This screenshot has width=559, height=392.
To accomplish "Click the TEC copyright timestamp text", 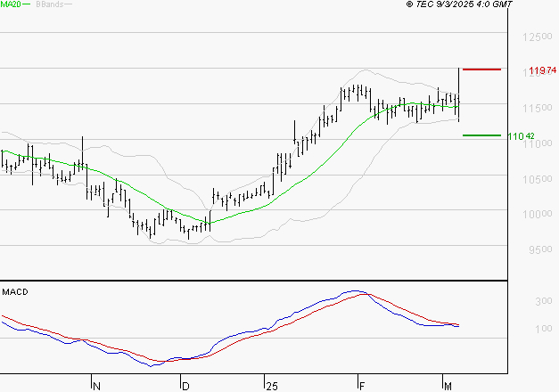I will click(459, 4).
